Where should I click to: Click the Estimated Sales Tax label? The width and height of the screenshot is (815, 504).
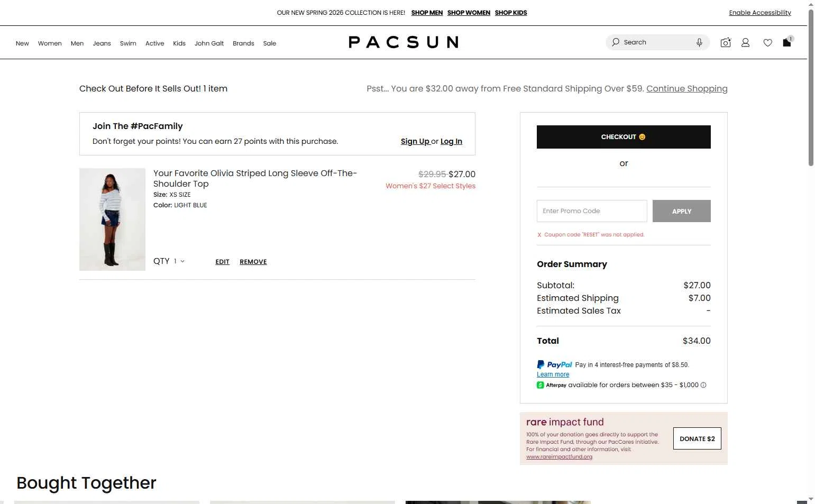coord(579,311)
